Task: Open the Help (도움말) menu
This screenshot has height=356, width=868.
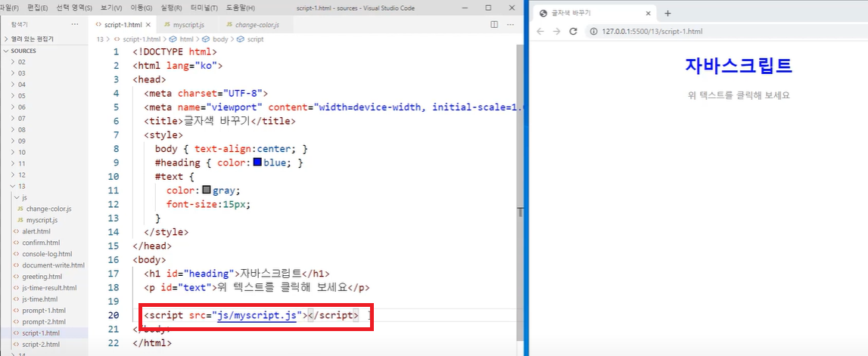Action: [x=241, y=8]
